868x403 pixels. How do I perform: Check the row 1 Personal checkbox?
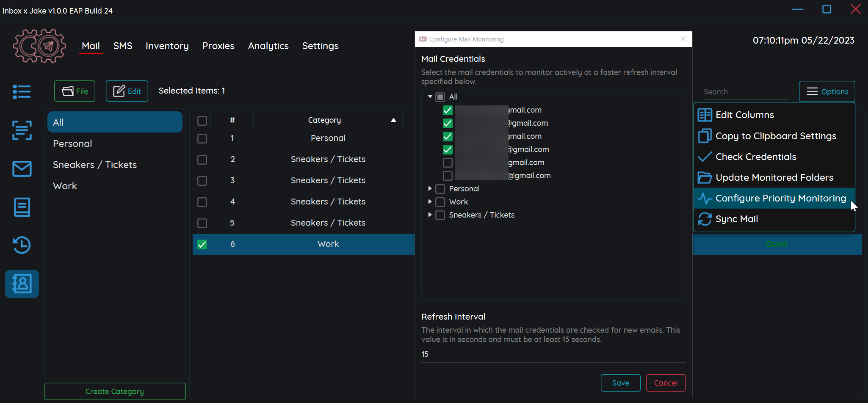click(202, 138)
